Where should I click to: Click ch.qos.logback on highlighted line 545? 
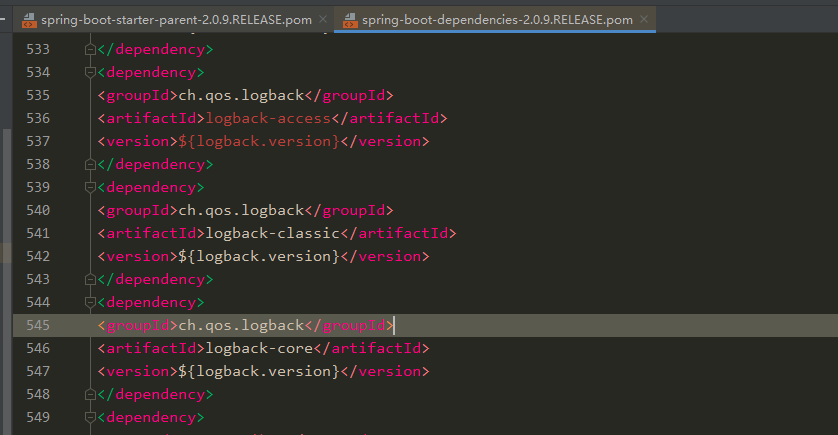[241, 325]
